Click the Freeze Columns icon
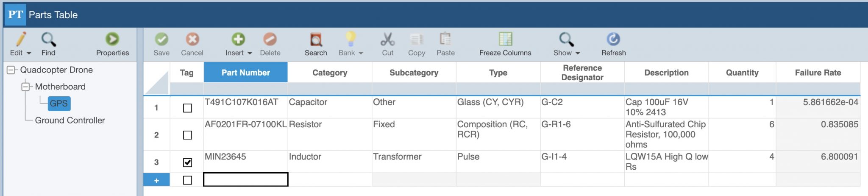The image size is (868, 196). point(505,39)
